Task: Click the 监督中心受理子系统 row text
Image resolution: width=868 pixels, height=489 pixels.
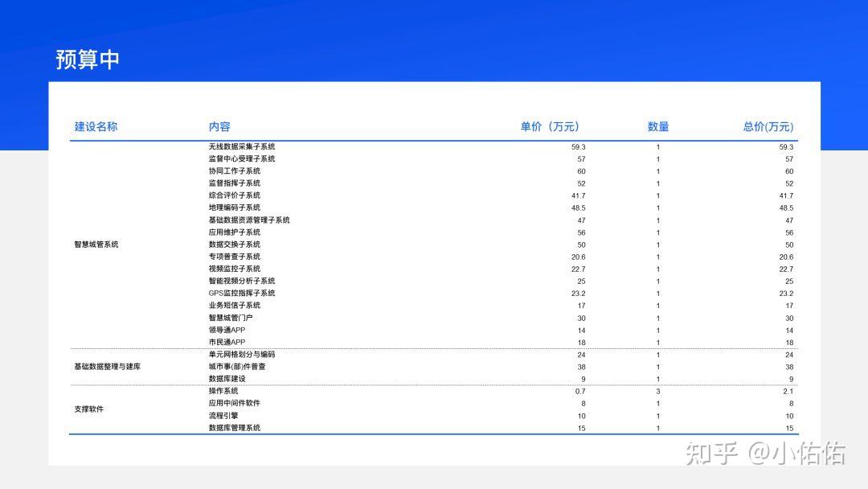Action: [242, 159]
